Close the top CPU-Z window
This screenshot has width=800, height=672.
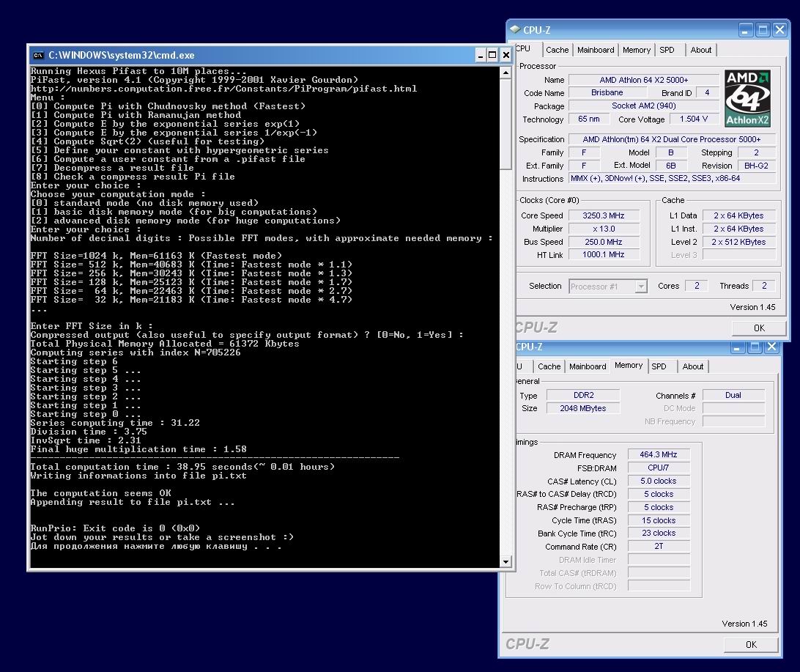(x=779, y=30)
